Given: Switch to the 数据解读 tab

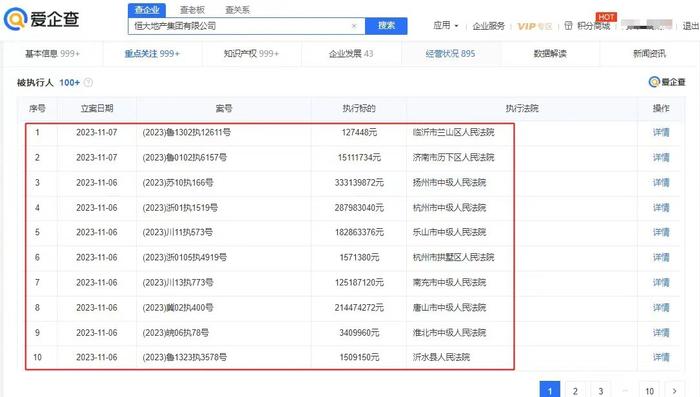Looking at the screenshot, I should 550,54.
